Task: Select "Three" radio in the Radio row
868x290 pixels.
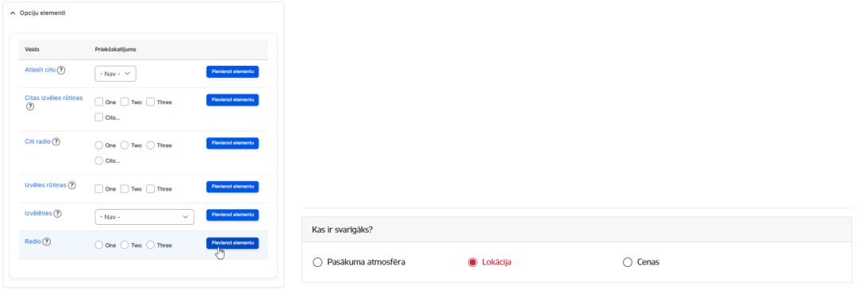Action: click(150, 245)
